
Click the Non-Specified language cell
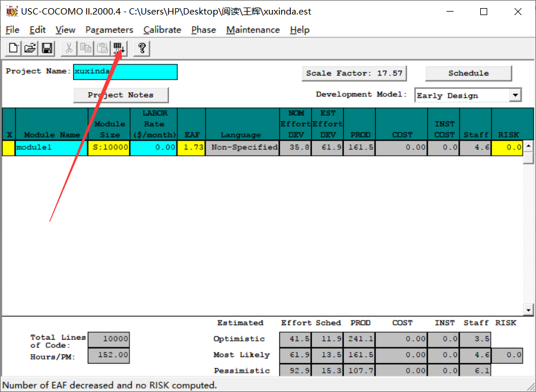[x=242, y=148]
